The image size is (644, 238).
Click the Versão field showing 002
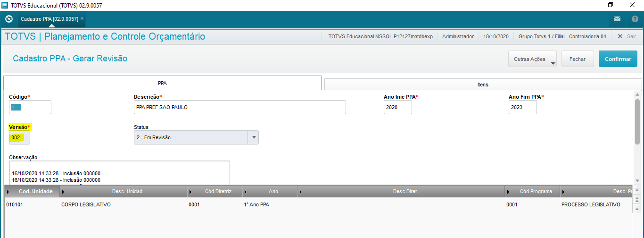tap(19, 137)
